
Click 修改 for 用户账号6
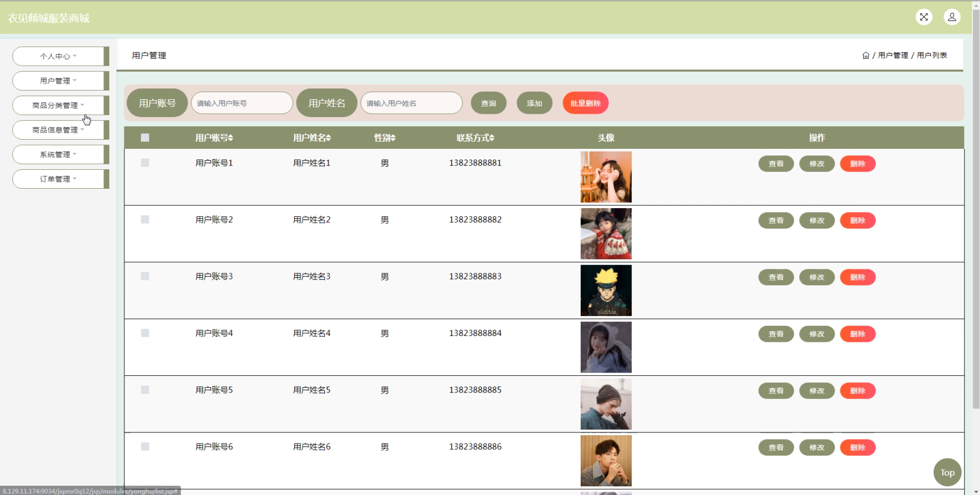click(817, 448)
